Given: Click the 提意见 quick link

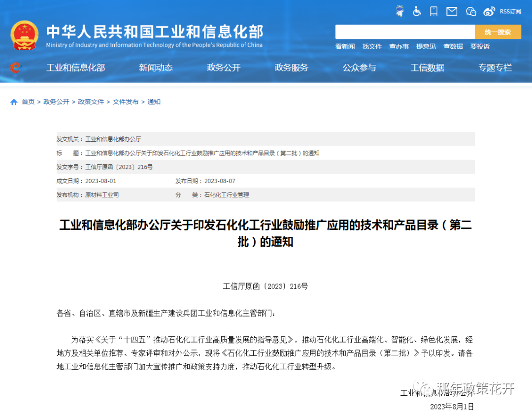Looking at the screenshot, I should (x=426, y=46).
